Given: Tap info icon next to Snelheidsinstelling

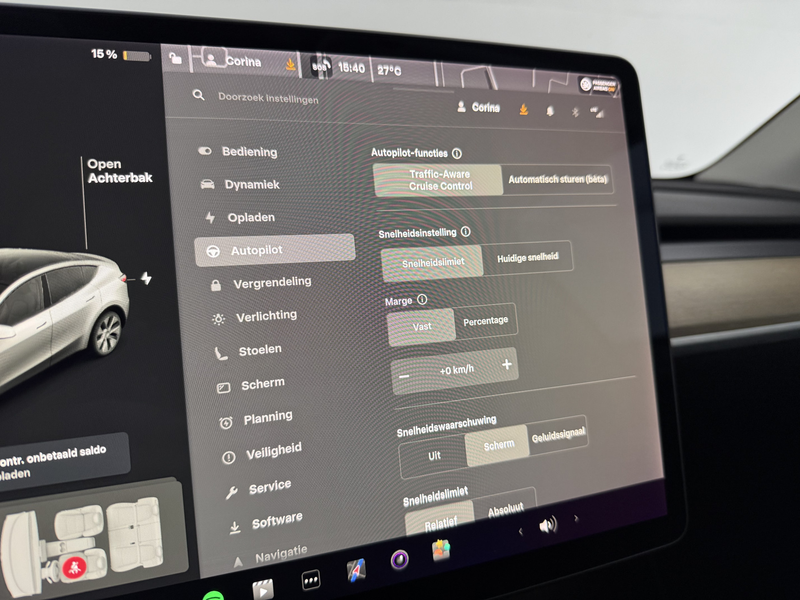Looking at the screenshot, I should coord(465,232).
